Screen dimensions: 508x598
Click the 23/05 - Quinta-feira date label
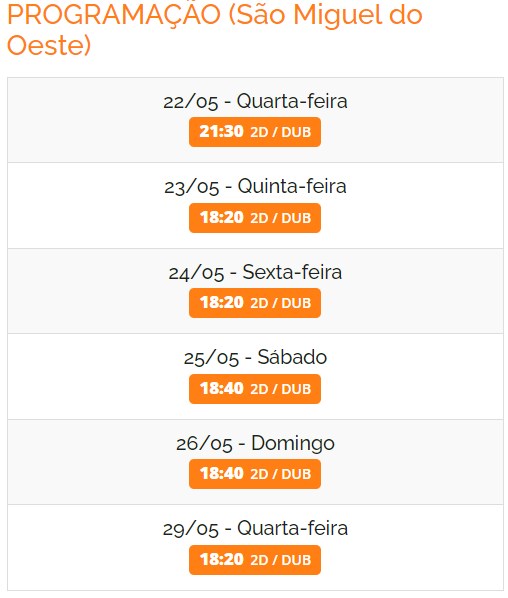(255, 187)
